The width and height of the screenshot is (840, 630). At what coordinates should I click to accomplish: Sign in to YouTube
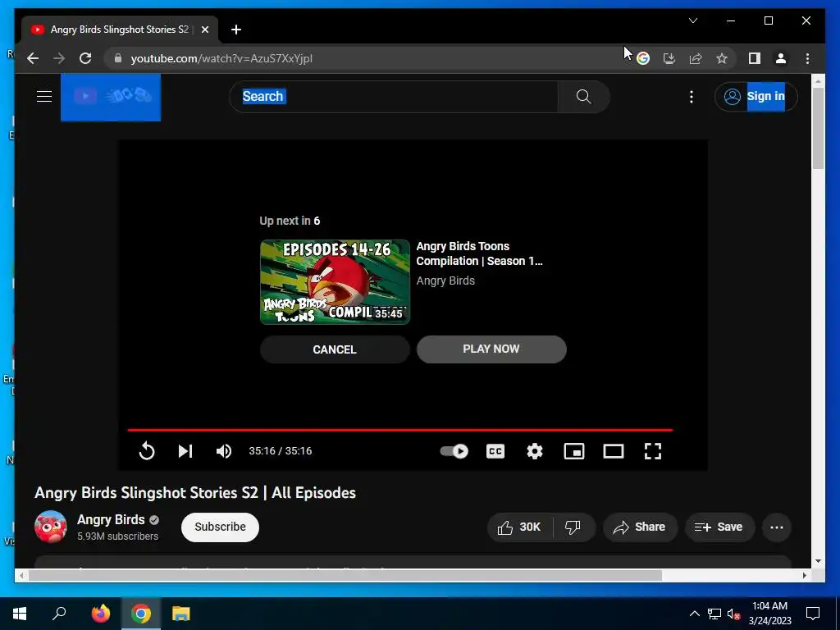click(756, 97)
